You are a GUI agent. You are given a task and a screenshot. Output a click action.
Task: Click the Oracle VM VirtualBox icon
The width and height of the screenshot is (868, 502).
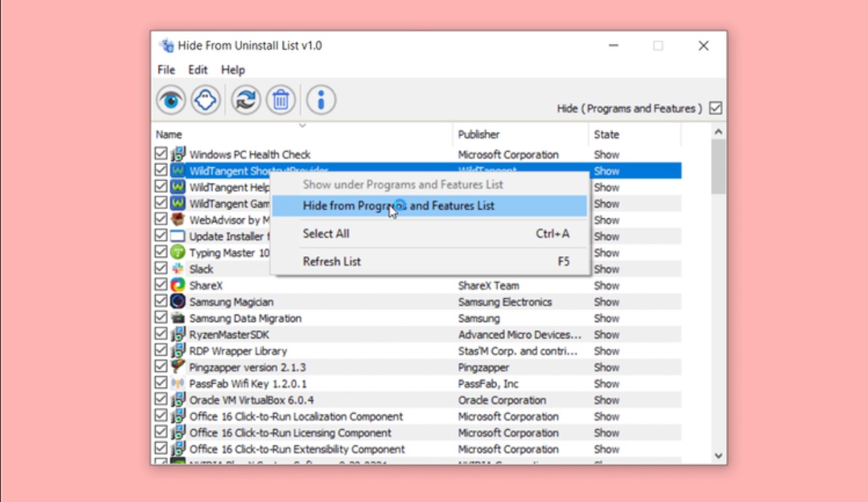(177, 400)
